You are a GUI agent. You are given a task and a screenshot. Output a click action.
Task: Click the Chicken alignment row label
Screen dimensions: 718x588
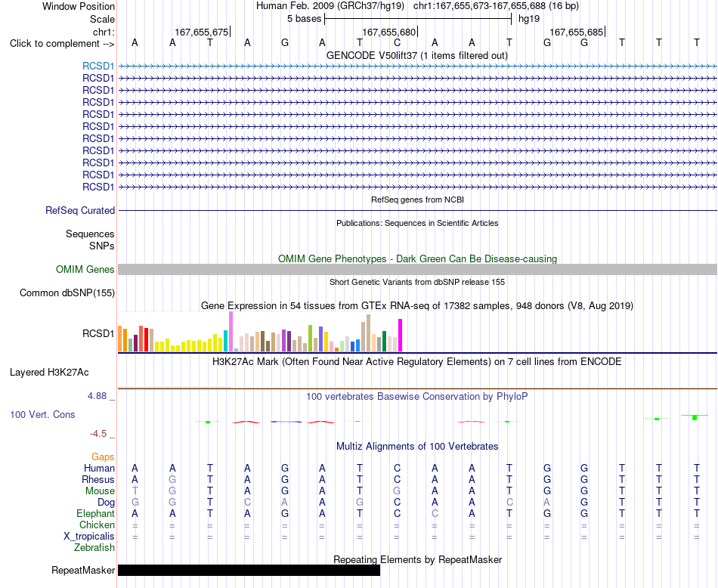pos(97,525)
